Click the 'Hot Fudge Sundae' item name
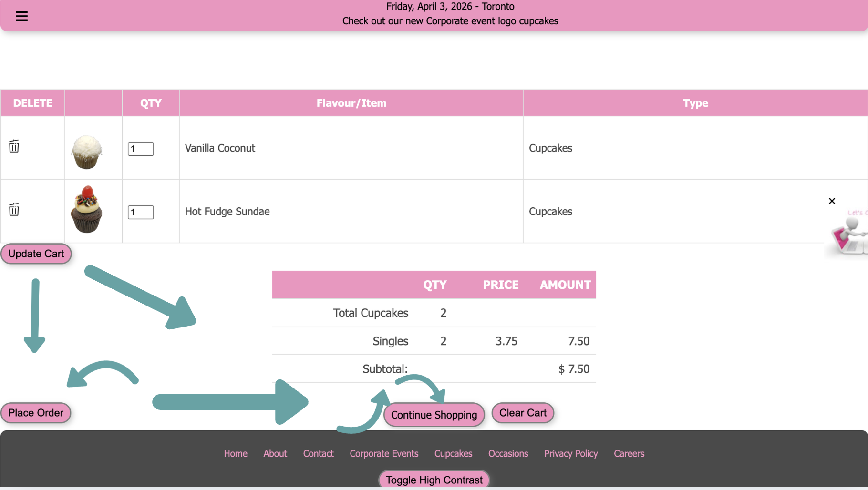The height and width of the screenshot is (490, 868). [227, 211]
